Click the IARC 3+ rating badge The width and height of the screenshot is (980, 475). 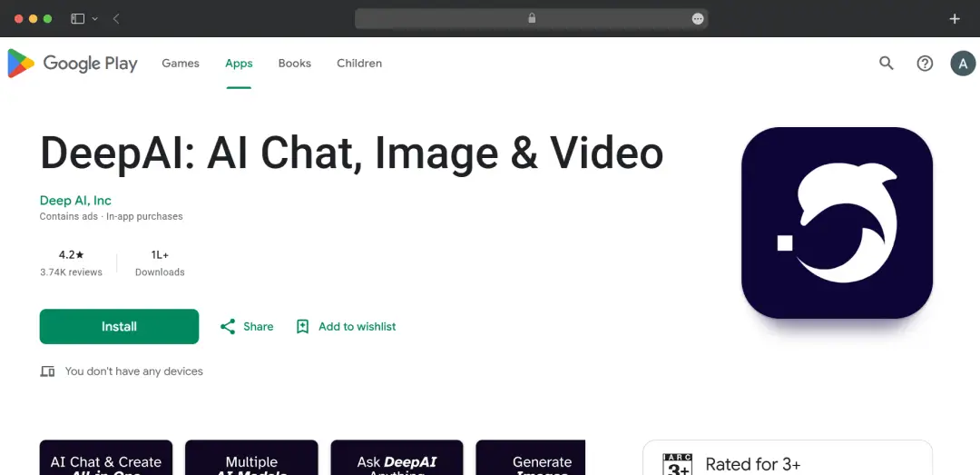coord(678,464)
